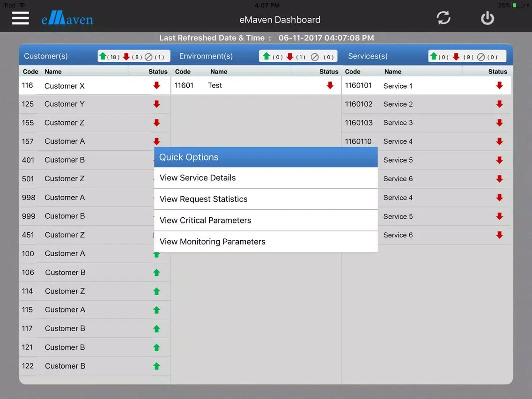532x399 pixels.
Task: Select customer row code 451
Action: [x=87, y=235]
